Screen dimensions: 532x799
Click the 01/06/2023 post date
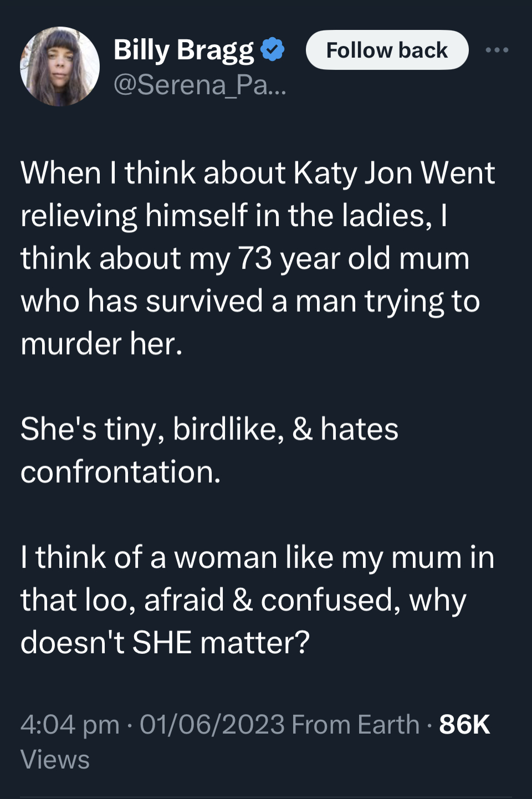212,725
